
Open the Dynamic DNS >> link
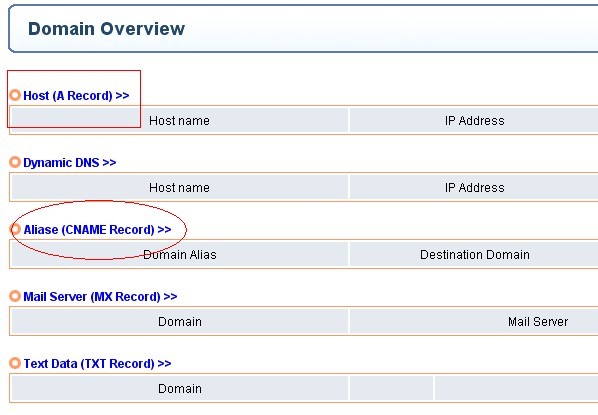tap(70, 162)
